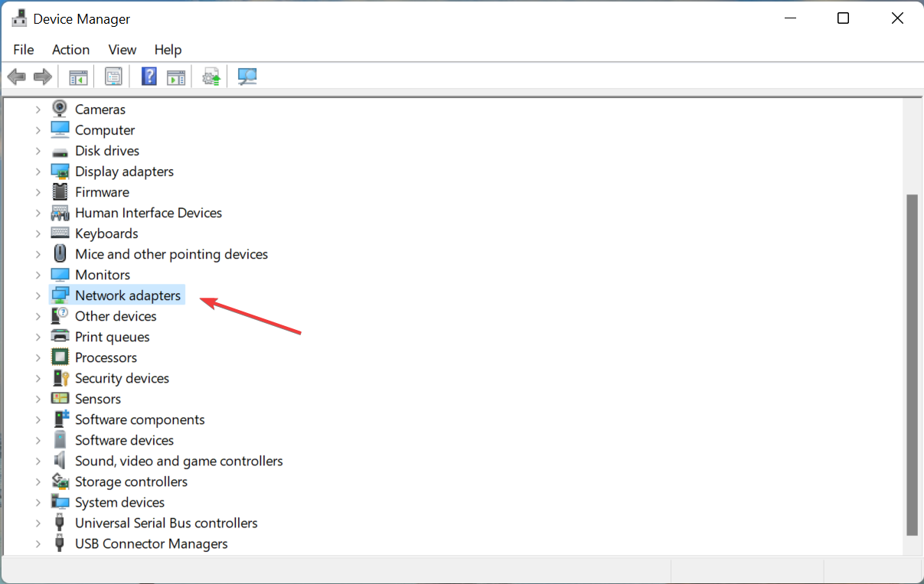Image resolution: width=924 pixels, height=584 pixels.
Task: Open the Action menu
Action: [x=70, y=50]
